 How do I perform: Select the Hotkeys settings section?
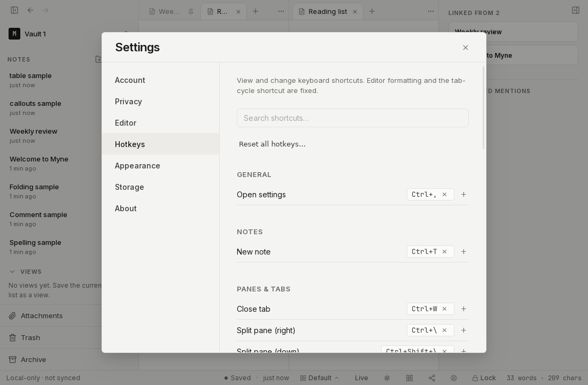tap(160, 144)
